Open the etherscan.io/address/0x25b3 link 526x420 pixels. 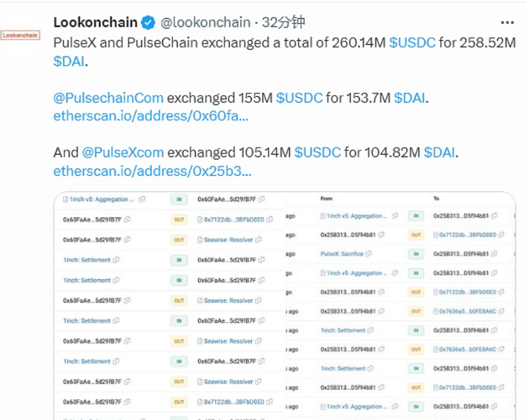pyautogui.click(x=152, y=172)
